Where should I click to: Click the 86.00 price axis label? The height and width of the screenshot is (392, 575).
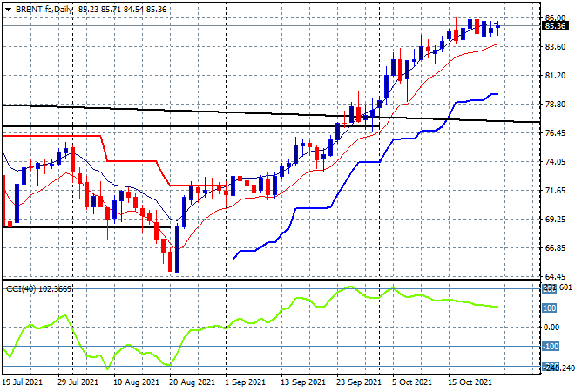[555, 17]
